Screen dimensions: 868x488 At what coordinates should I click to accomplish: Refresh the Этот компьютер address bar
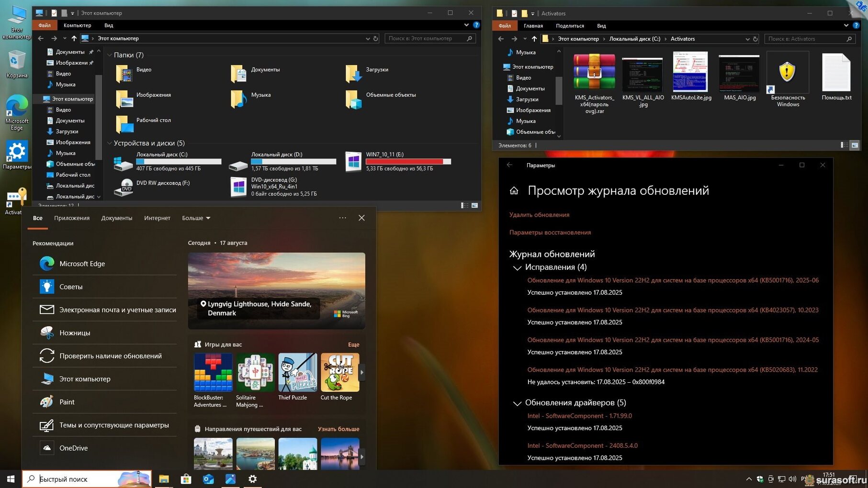point(376,39)
